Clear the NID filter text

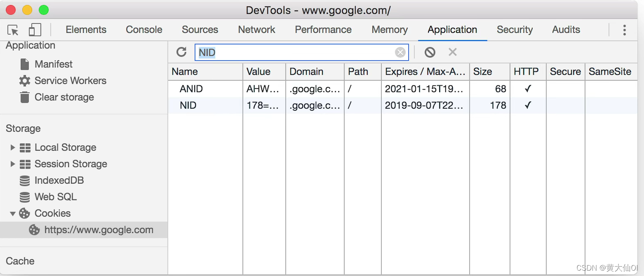point(400,52)
